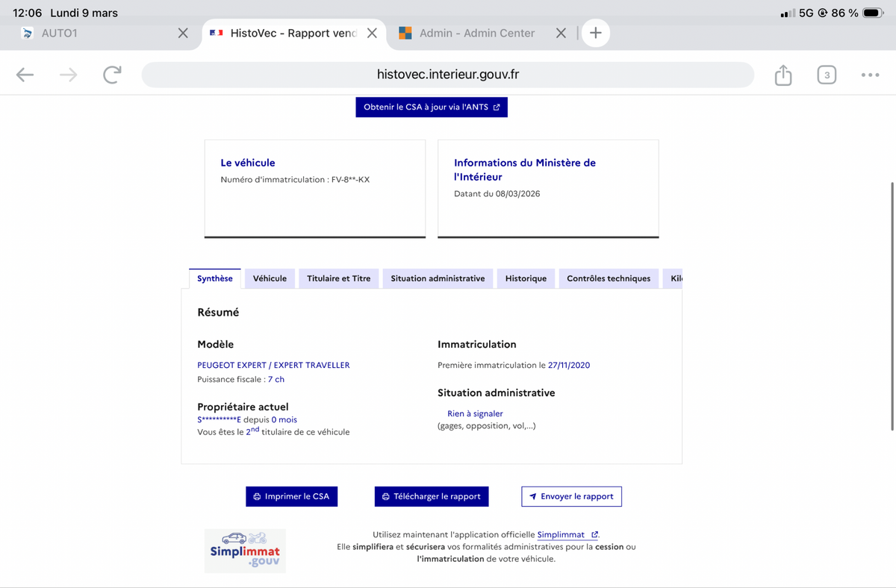Open the Simplimmat application link
Viewport: 896px width, 588px height.
click(x=567, y=534)
